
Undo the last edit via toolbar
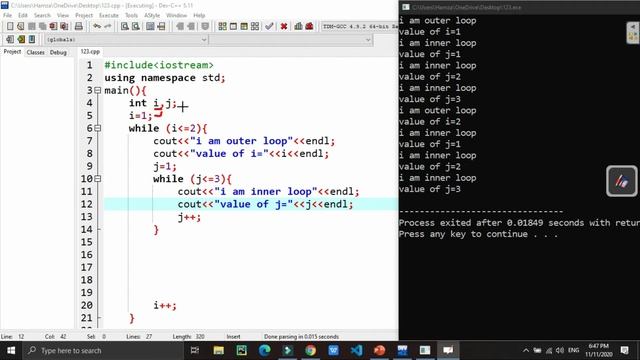pos(97,27)
